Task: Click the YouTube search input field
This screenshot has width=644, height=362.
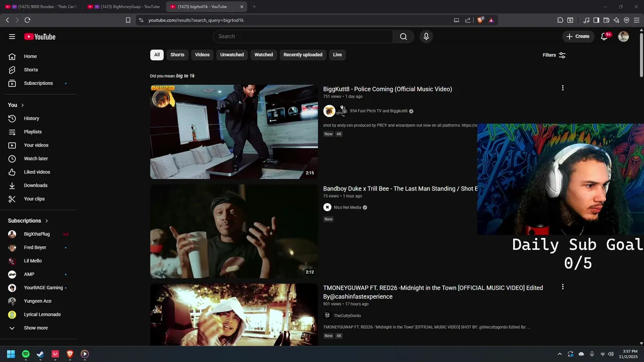Action: pyautogui.click(x=303, y=36)
